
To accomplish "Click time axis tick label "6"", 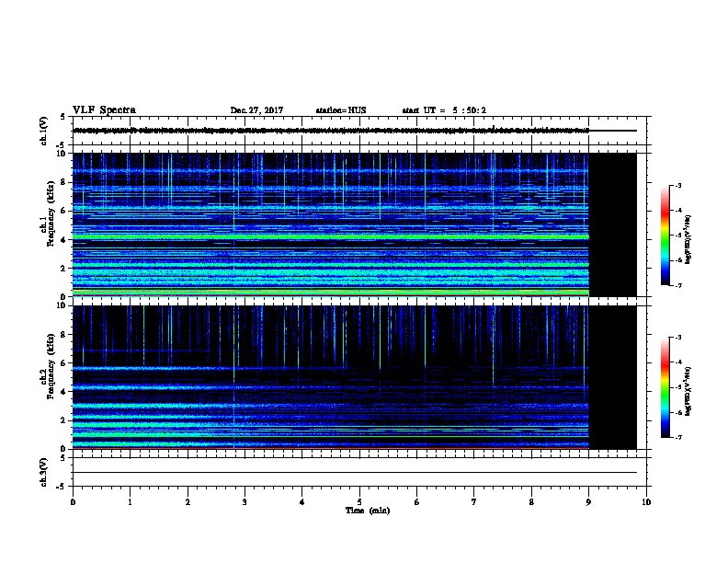I will coord(416,502).
